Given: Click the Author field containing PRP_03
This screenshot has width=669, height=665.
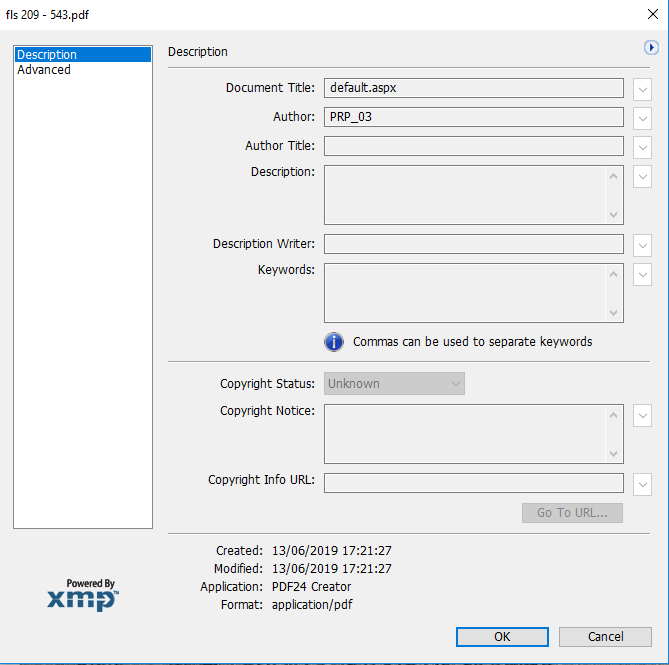Looking at the screenshot, I should click(x=474, y=117).
